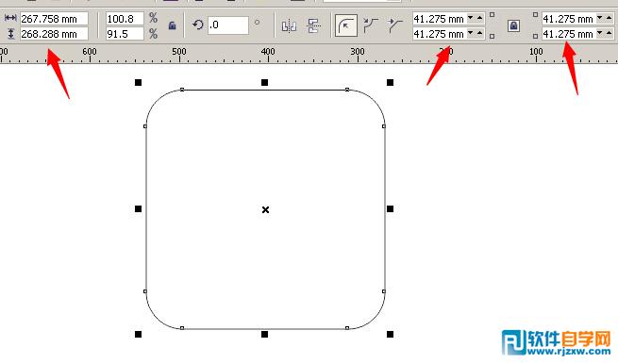Click the top-center selection handle
This screenshot has height=364, width=618.
pos(264,82)
